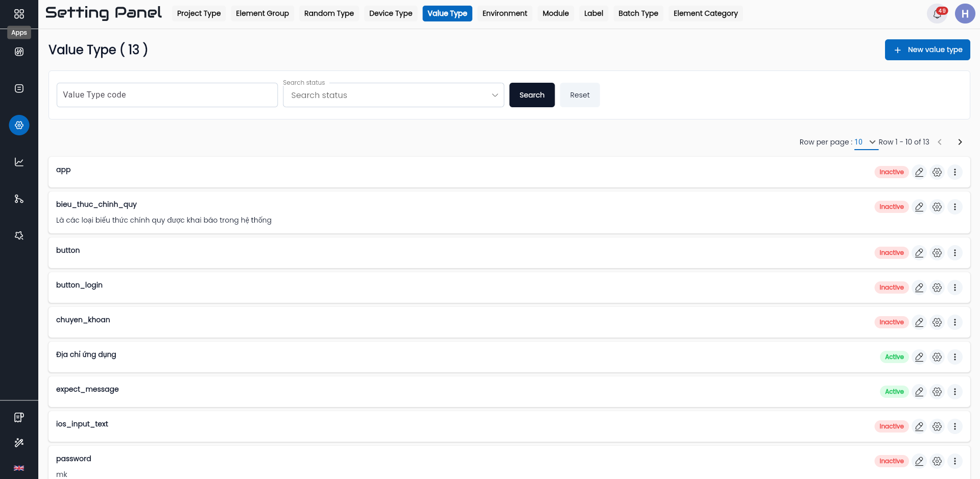Viewport: 980px width, 479px height.
Task: Select the chart analytics icon in sidebar
Action: [19, 162]
